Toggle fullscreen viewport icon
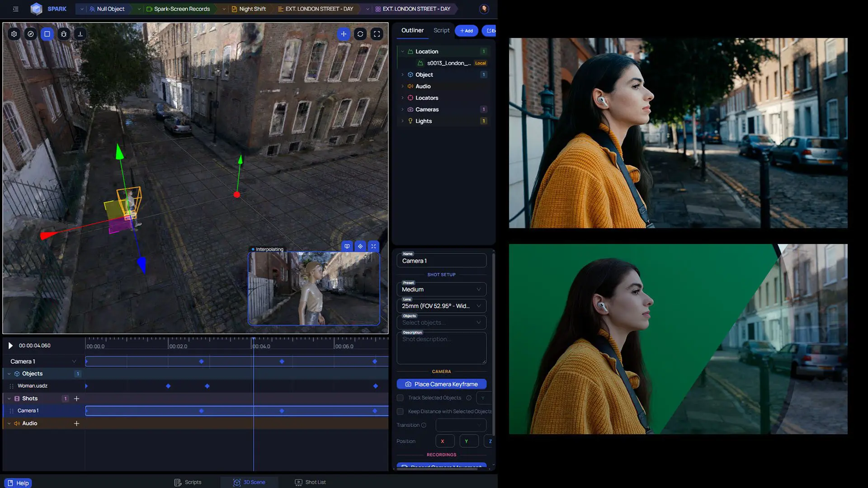This screenshot has height=488, width=868. tap(377, 34)
